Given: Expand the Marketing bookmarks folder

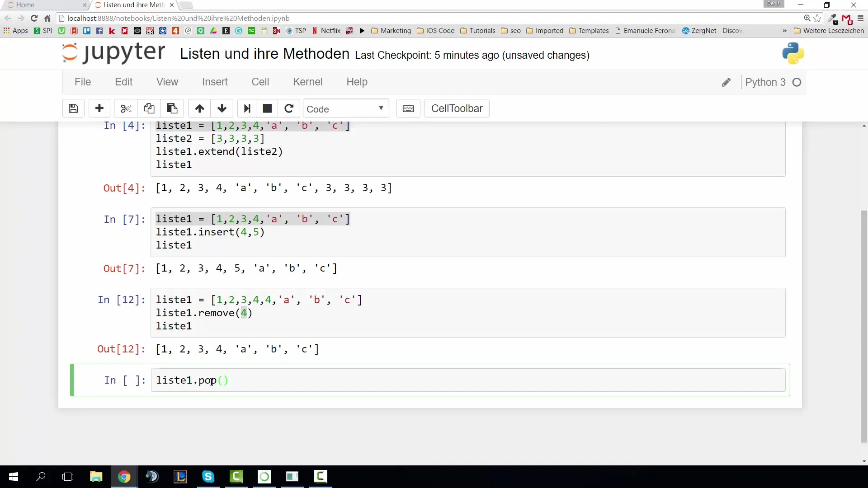Looking at the screenshot, I should click(x=391, y=31).
